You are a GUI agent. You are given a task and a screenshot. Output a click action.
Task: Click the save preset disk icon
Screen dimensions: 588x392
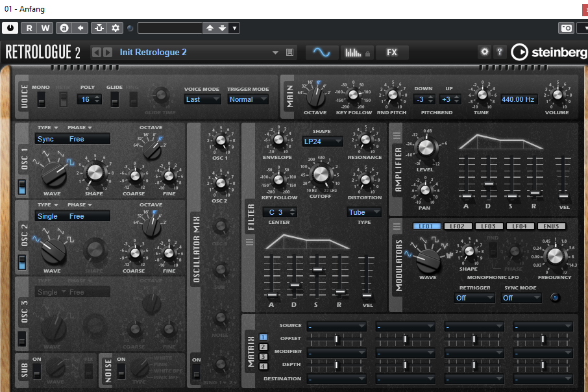[x=289, y=52]
